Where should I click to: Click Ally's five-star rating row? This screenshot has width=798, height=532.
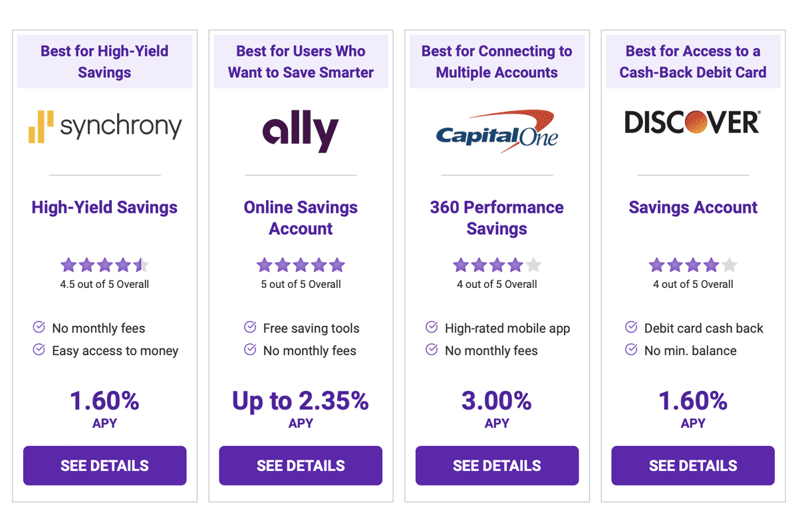click(301, 265)
